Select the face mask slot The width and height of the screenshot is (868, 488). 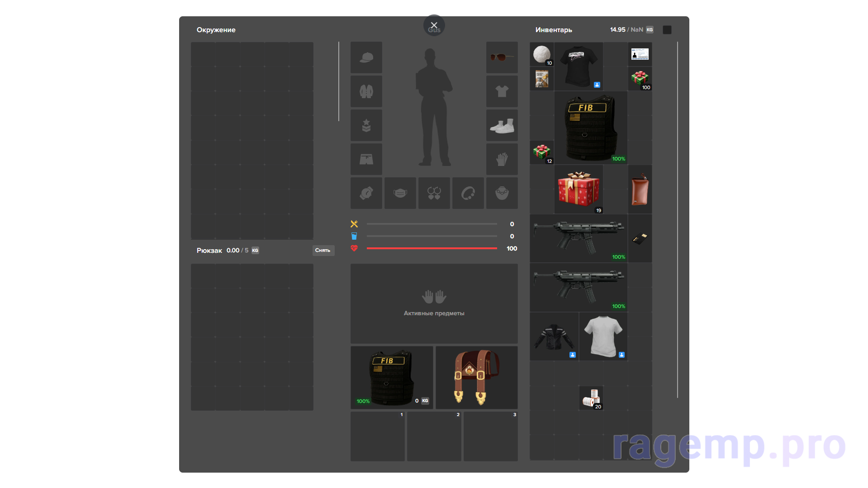[400, 193]
